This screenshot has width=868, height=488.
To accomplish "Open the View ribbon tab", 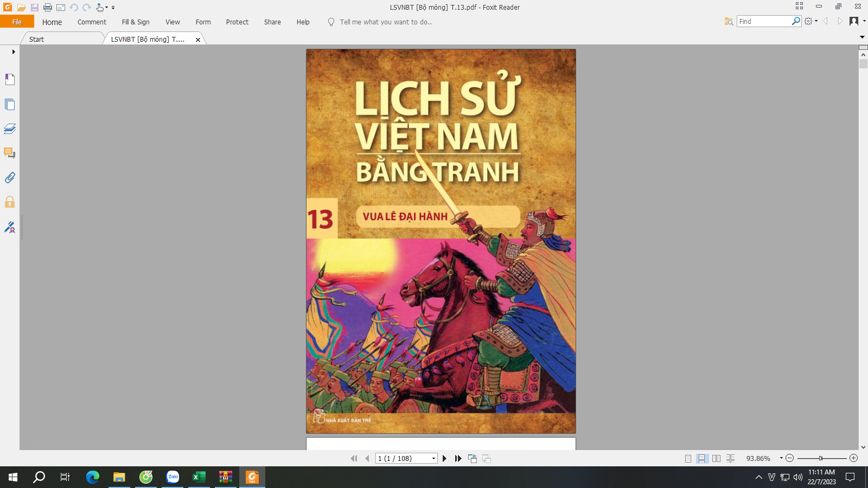I will coord(173,22).
